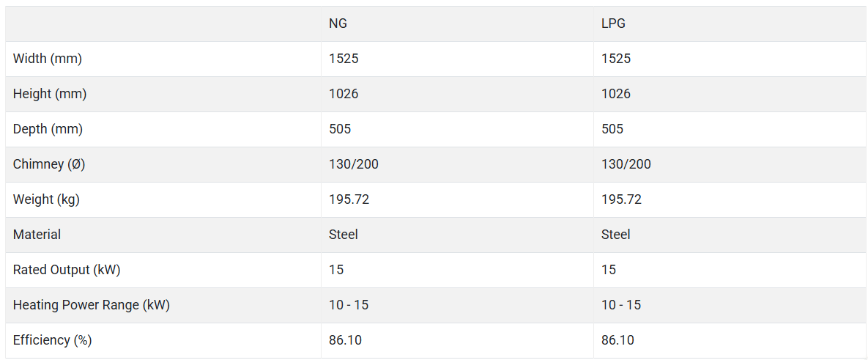Click the Weight (kg) row label
The image size is (868, 360).
point(46,200)
